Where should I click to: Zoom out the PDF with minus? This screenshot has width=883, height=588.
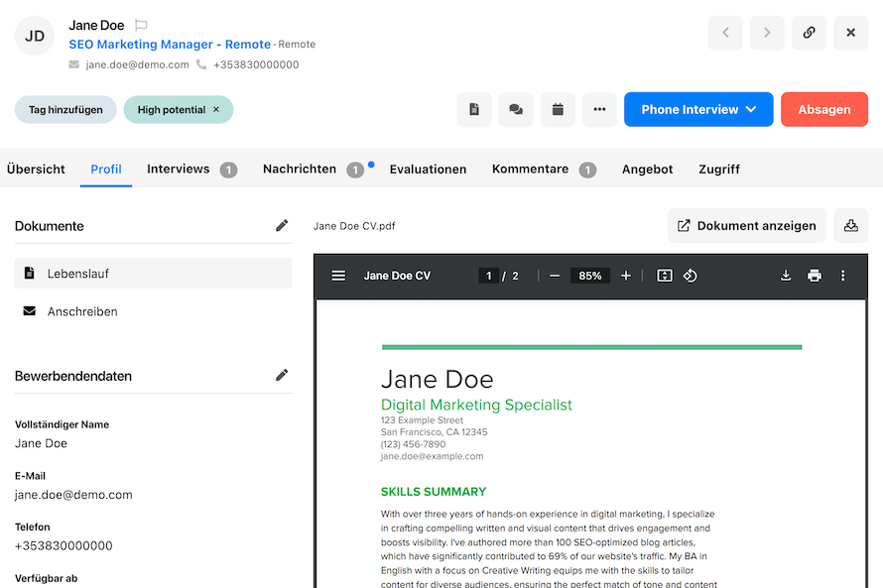[555, 276]
